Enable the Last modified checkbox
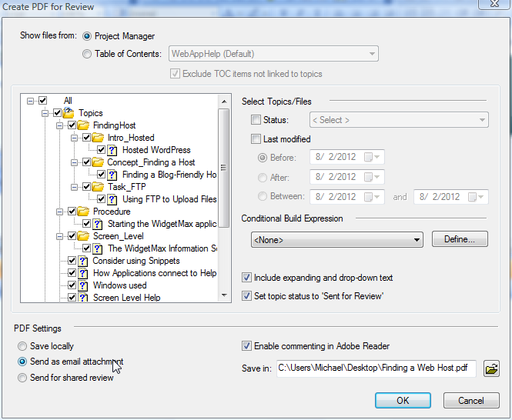 coord(256,139)
